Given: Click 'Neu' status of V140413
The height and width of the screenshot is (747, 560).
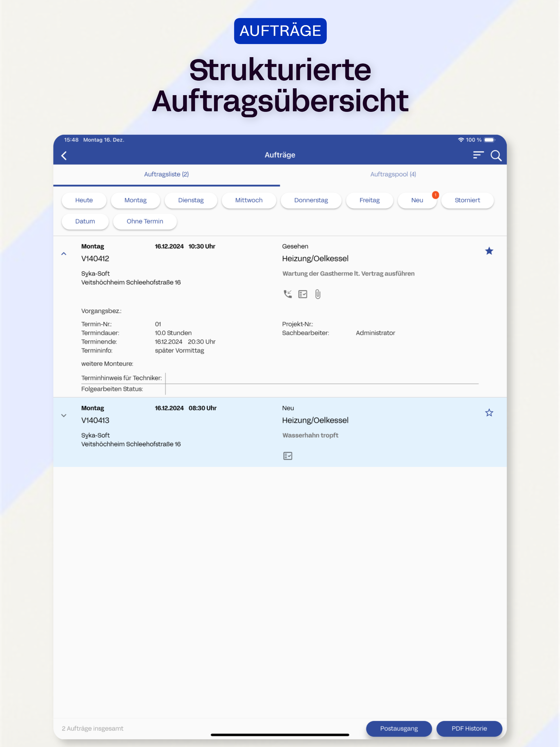Looking at the screenshot, I should pos(288,408).
